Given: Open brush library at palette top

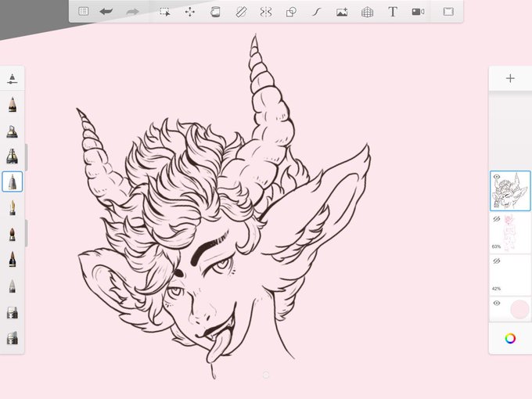Looking at the screenshot, I should coord(13,78).
